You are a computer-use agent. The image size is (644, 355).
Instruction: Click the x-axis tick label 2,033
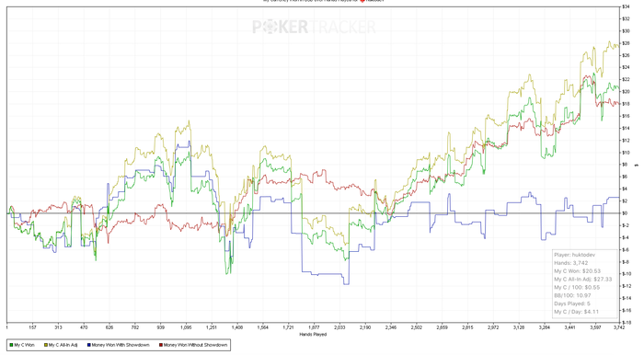tap(339, 327)
